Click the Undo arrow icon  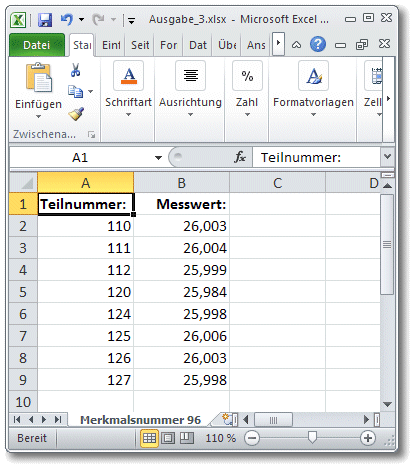pyautogui.click(x=66, y=19)
